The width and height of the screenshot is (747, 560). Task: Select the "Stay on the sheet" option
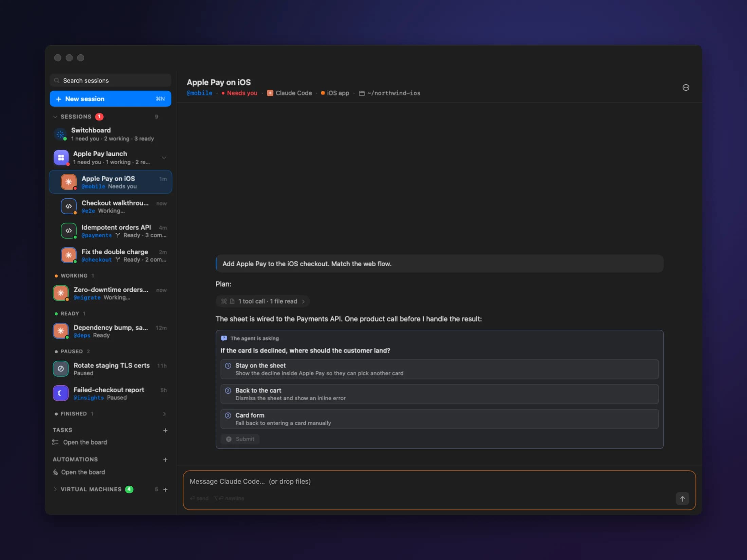click(439, 369)
